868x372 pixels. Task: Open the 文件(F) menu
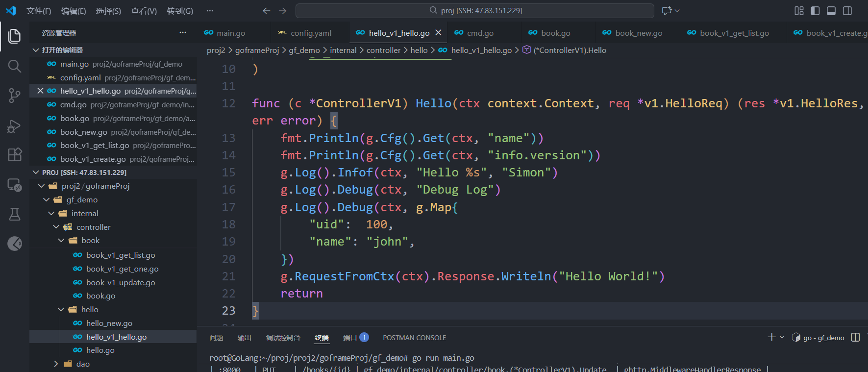point(39,11)
